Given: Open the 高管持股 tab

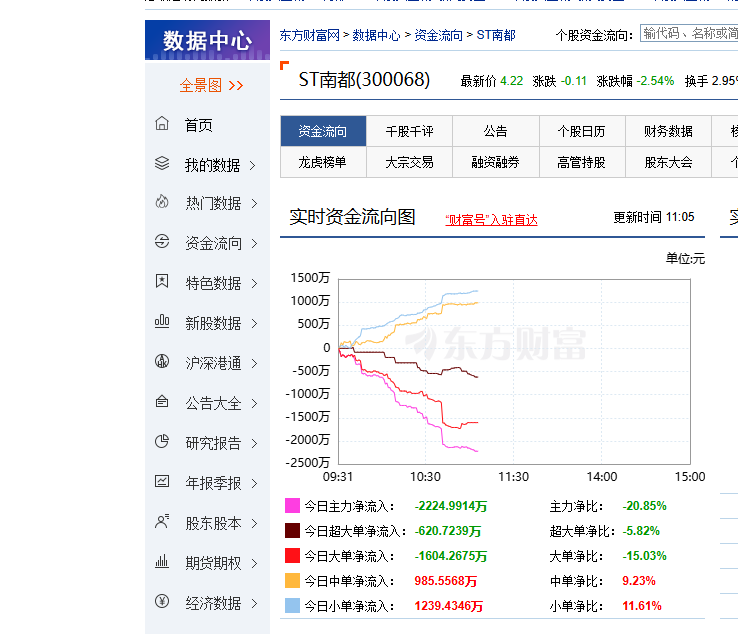Looking at the screenshot, I should (x=582, y=162).
